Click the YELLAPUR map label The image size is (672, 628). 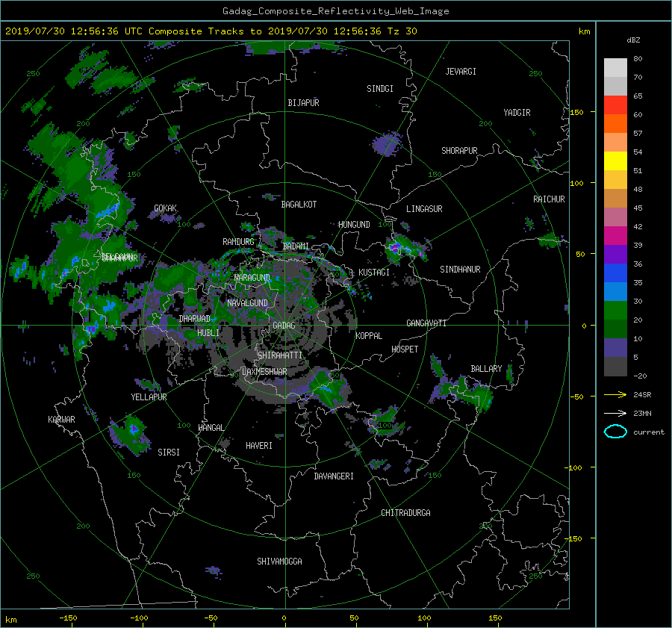point(149,397)
